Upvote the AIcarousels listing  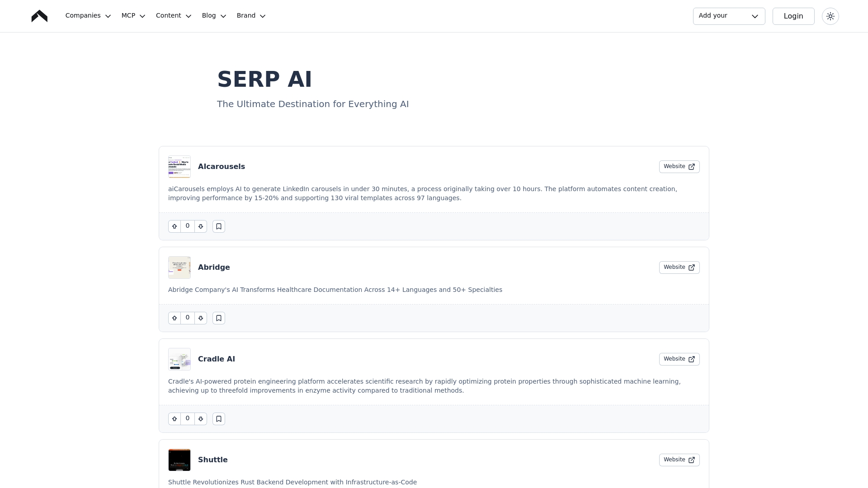point(175,226)
